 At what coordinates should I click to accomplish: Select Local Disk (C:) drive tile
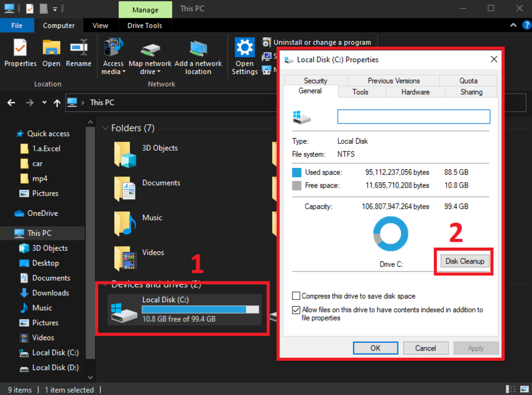(184, 309)
